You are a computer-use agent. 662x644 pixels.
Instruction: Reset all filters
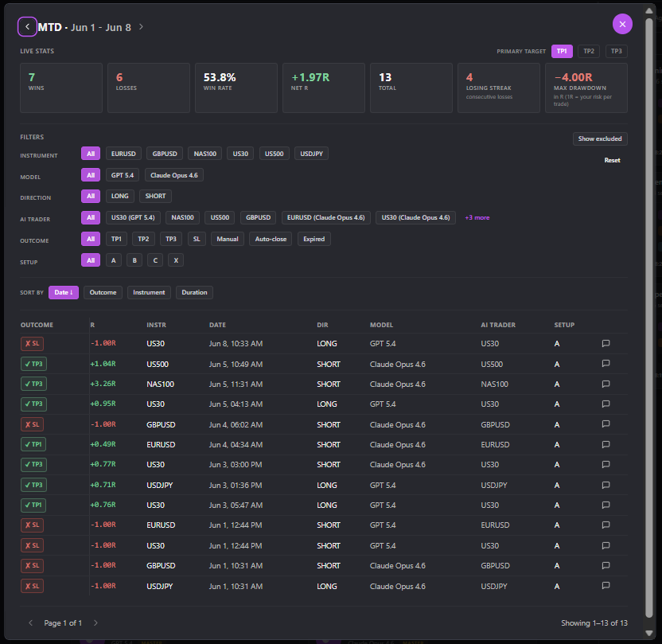pyautogui.click(x=612, y=160)
